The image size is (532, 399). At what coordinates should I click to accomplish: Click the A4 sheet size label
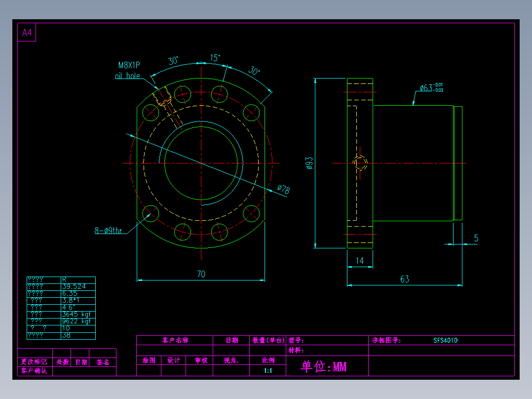coord(27,33)
